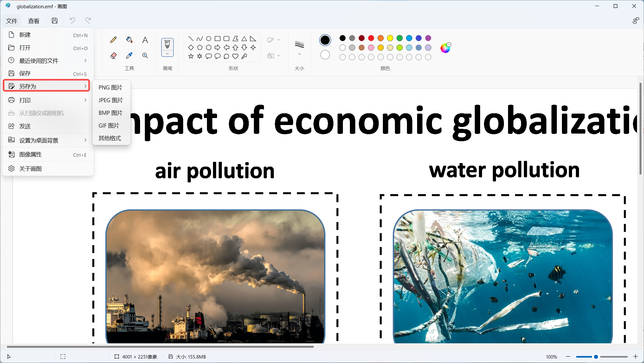
Task: Choose Send from the File menu
Action: (x=48, y=126)
